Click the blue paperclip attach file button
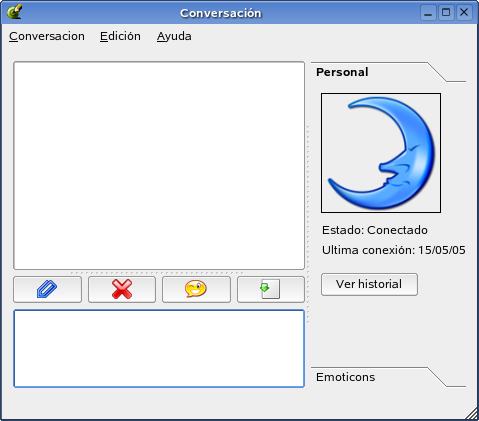 click(x=47, y=289)
